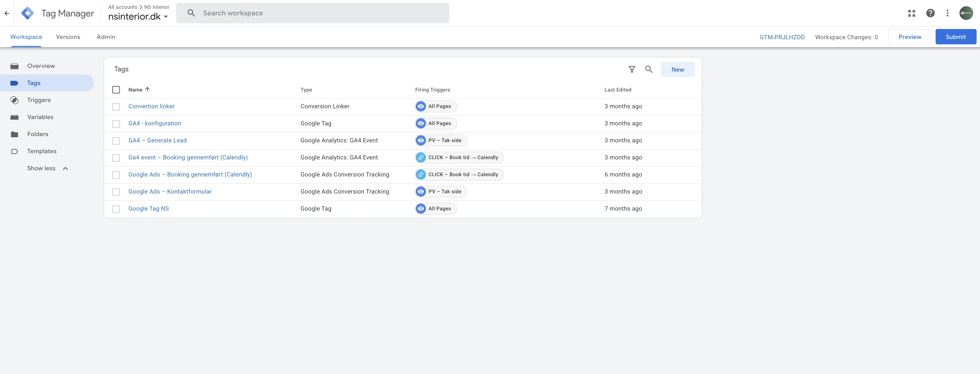
Task: Click PV – Tak side trigger for GA4 – Generate Lead
Action: click(x=441, y=141)
